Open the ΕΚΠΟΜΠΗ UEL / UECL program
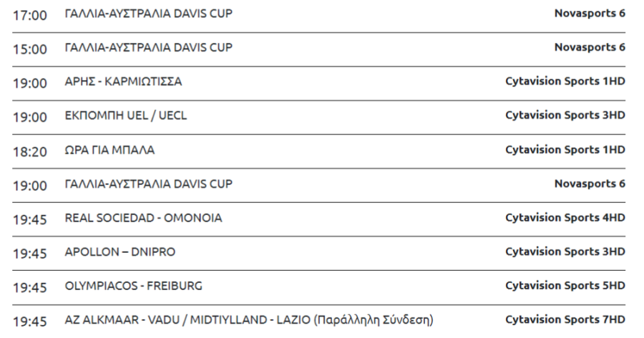The image size is (644, 338). [126, 116]
